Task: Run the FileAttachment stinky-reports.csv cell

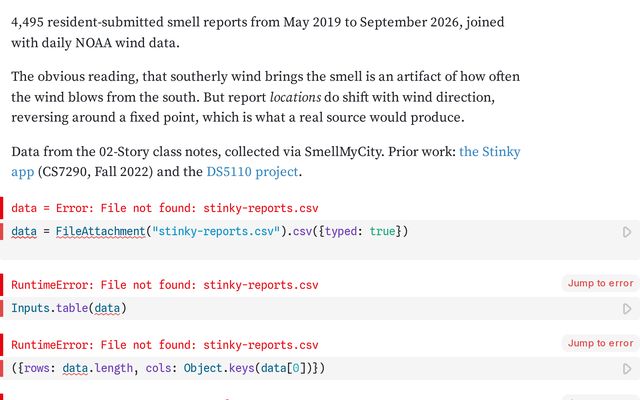Action: [627, 232]
